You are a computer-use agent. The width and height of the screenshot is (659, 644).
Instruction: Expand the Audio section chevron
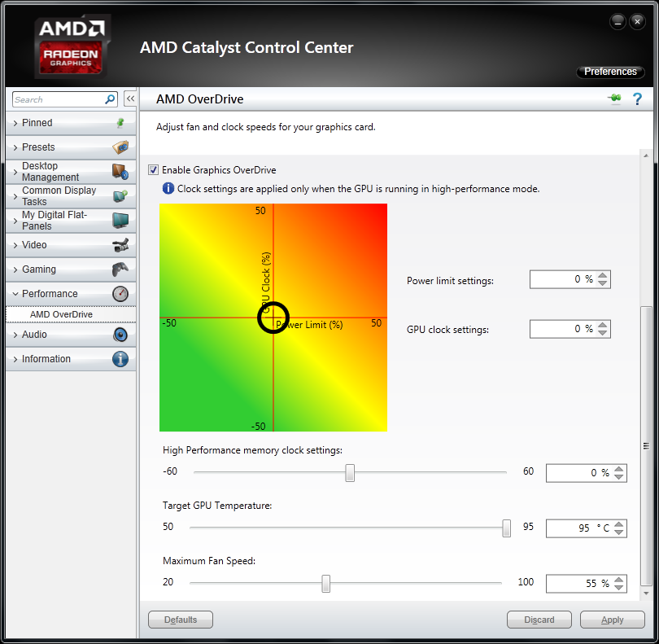[15, 335]
